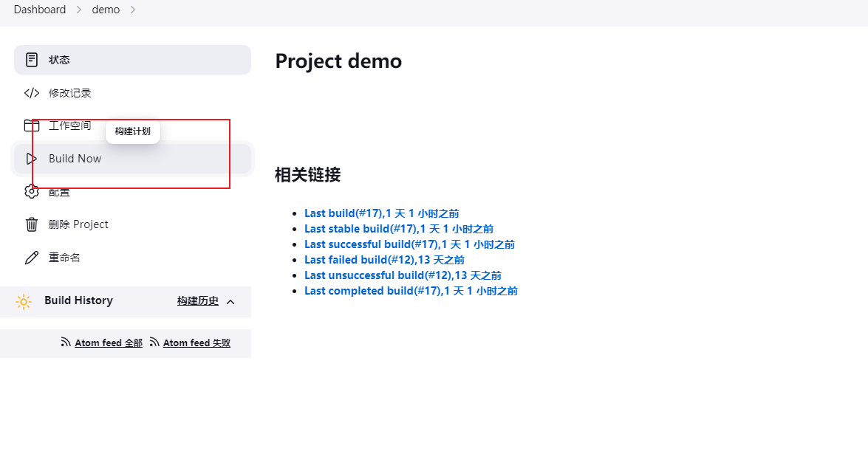
Task: Open the 构建历史 link
Action: [198, 301]
